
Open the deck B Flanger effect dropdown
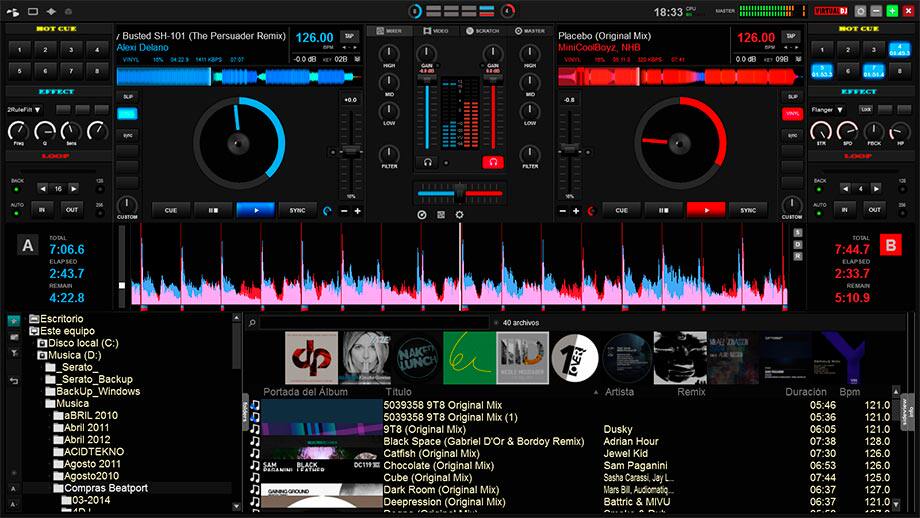click(x=827, y=110)
